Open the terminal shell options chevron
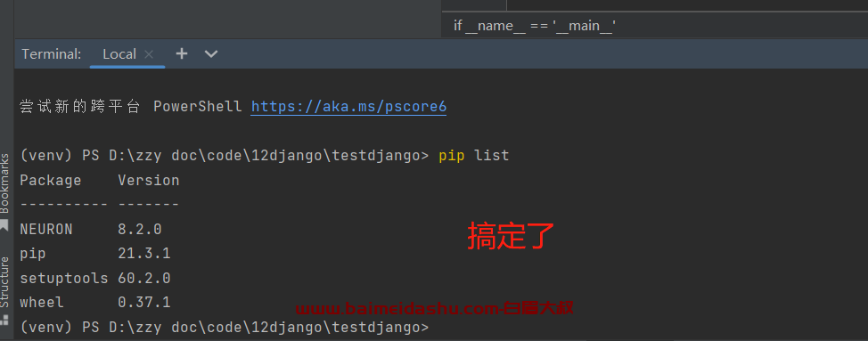 [x=211, y=54]
